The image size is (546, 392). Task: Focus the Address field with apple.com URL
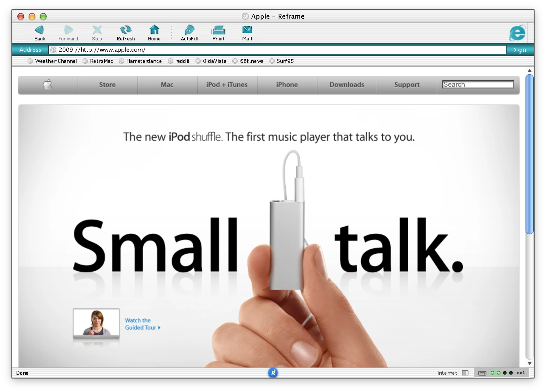tap(277, 50)
